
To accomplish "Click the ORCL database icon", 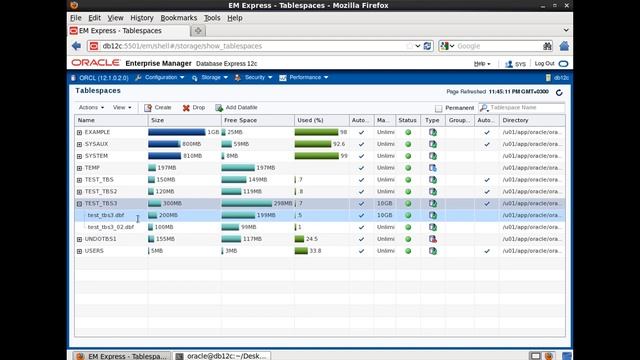I will tap(73, 78).
